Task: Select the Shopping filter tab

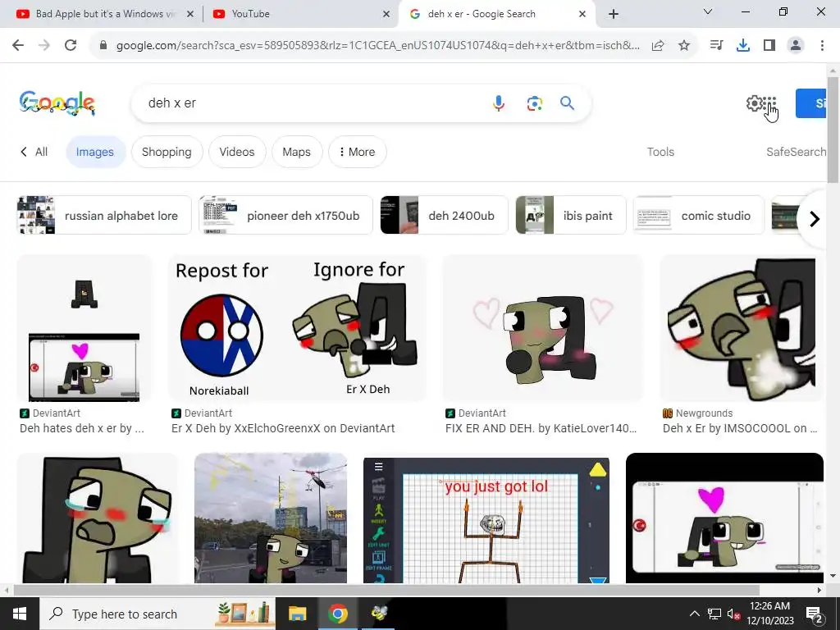Action: (x=167, y=152)
